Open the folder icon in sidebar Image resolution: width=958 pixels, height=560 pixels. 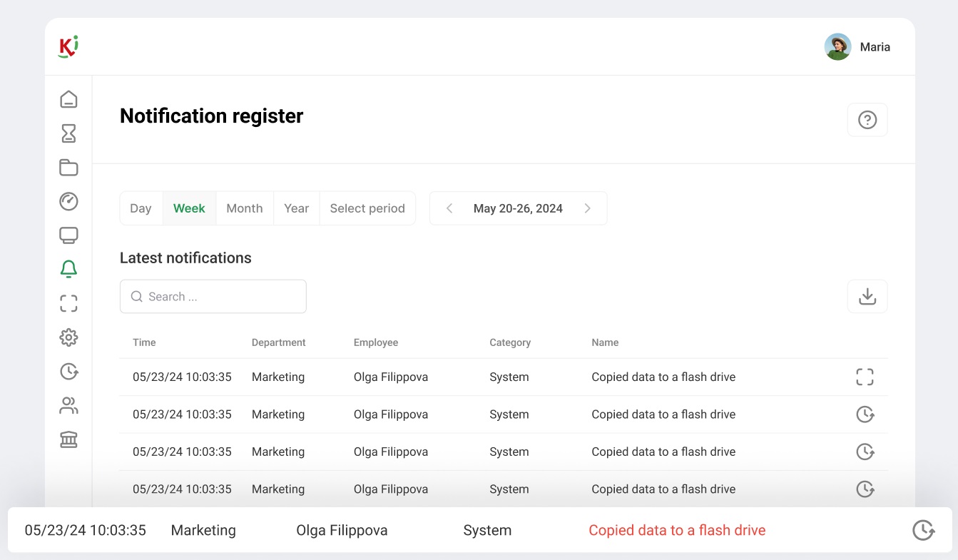68,168
